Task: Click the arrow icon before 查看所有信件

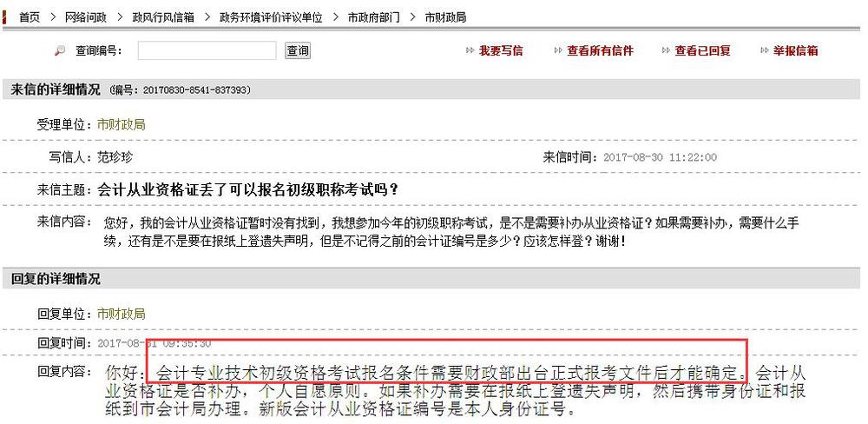Action: [558, 51]
